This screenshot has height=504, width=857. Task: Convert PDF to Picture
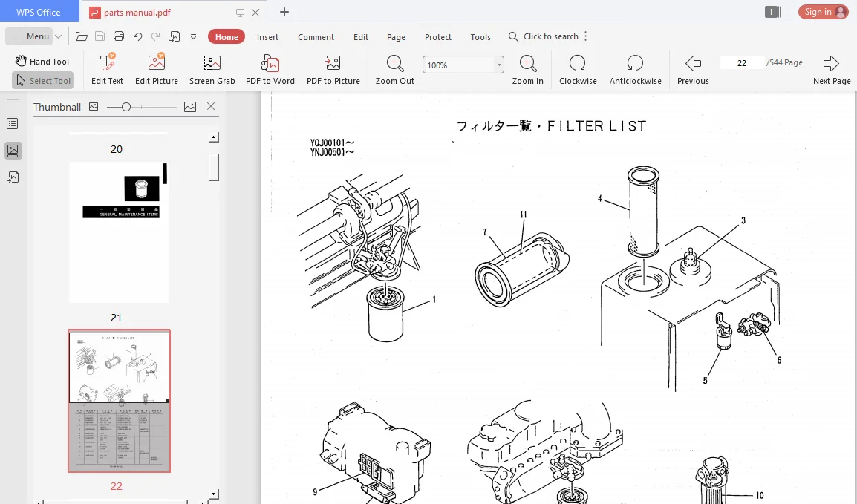333,69
